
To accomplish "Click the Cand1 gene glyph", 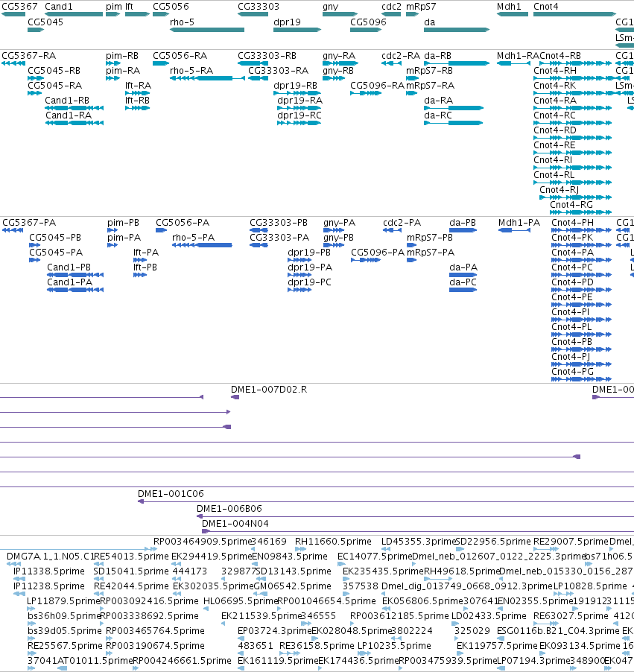I will pyautogui.click(x=74, y=14).
